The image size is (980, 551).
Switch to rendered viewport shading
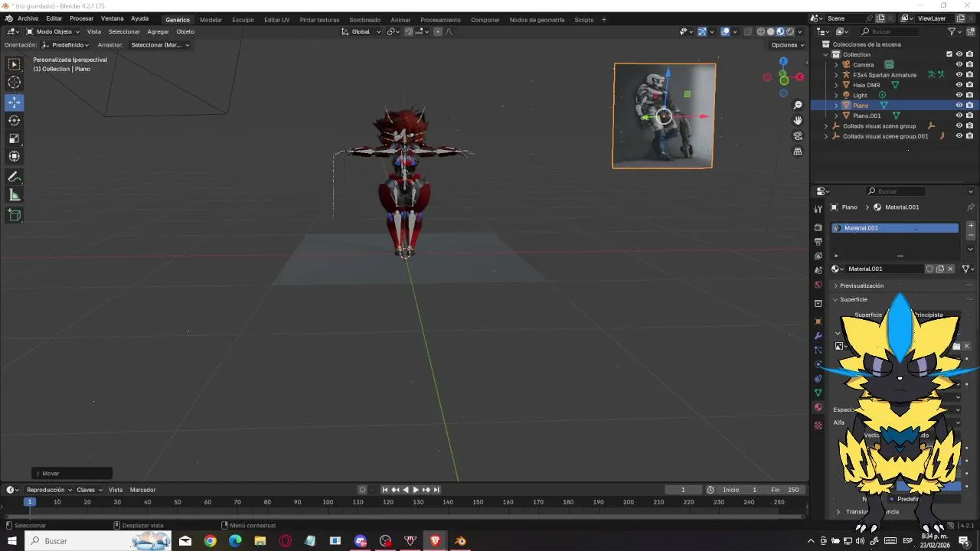[x=790, y=31]
